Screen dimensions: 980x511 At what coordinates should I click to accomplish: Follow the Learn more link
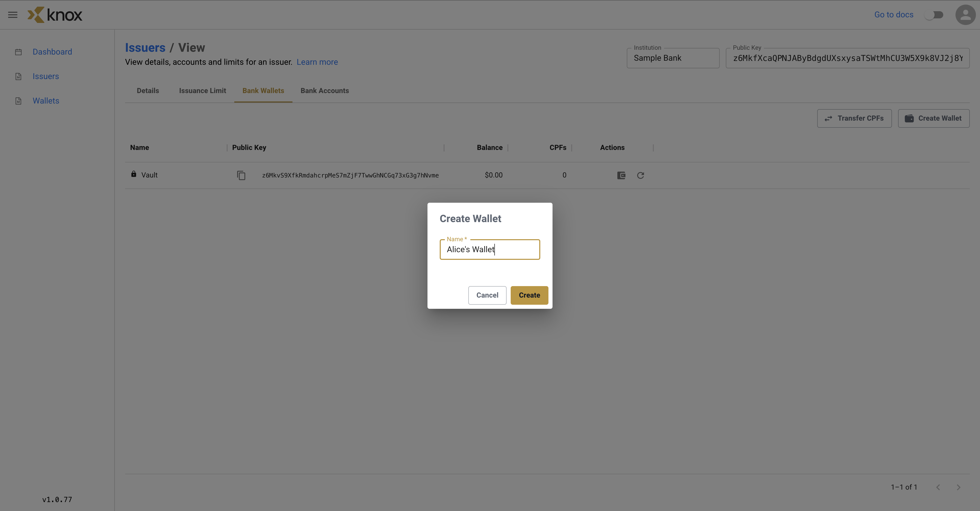tap(317, 62)
